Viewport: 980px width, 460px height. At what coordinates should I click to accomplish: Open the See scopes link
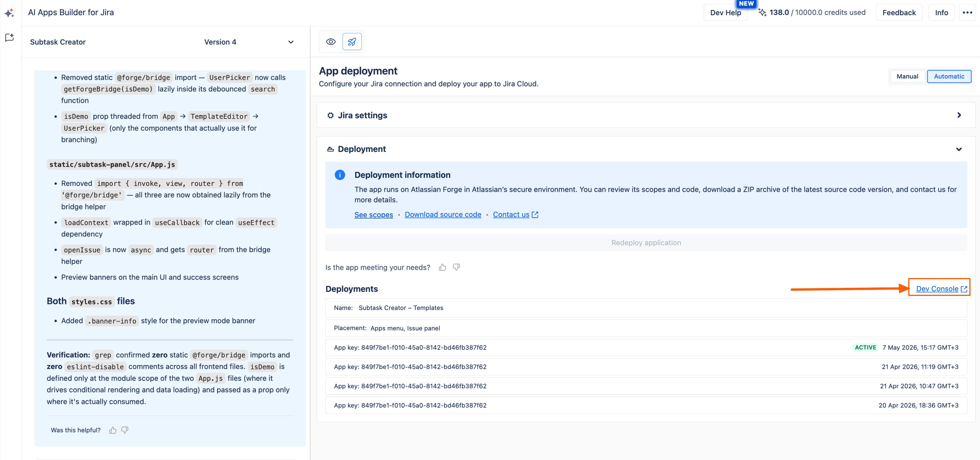coord(373,215)
